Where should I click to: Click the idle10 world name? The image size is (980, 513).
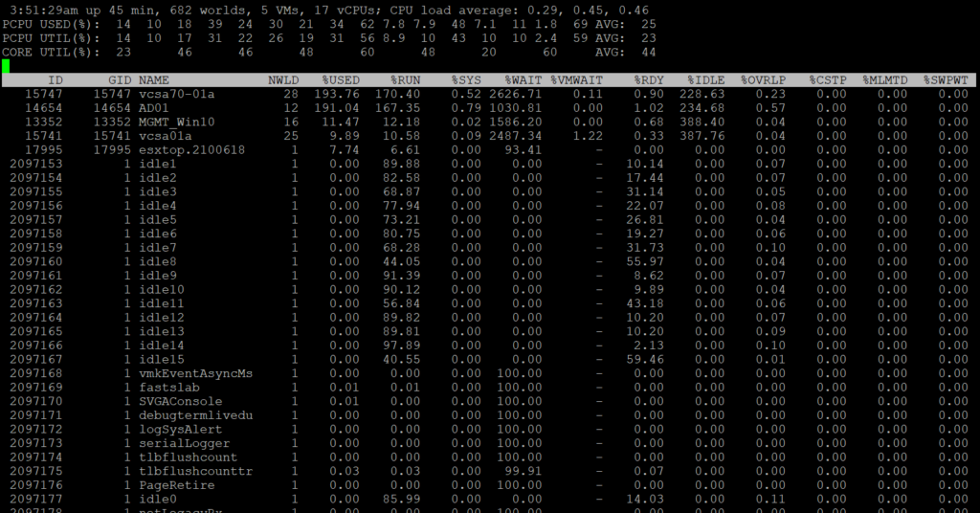coord(161,289)
